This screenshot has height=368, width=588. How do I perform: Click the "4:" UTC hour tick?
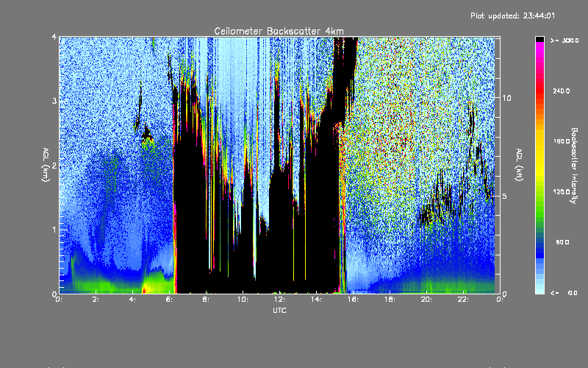133,300
